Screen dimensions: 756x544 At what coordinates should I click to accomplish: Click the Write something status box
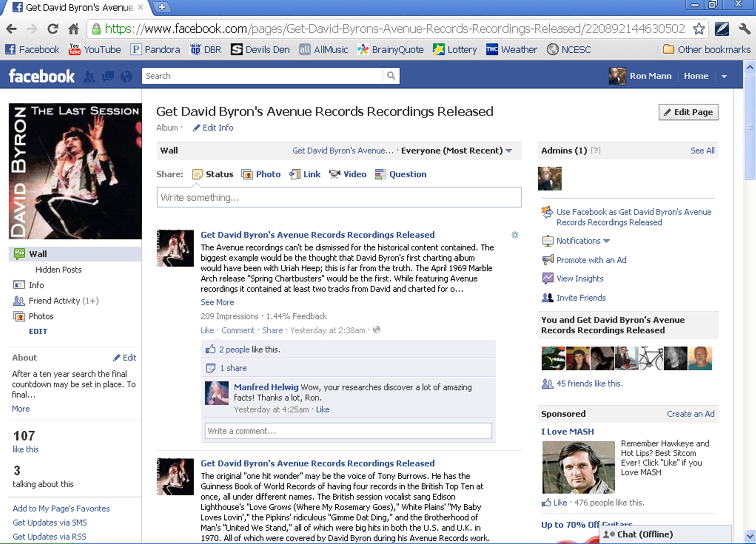pos(339,197)
